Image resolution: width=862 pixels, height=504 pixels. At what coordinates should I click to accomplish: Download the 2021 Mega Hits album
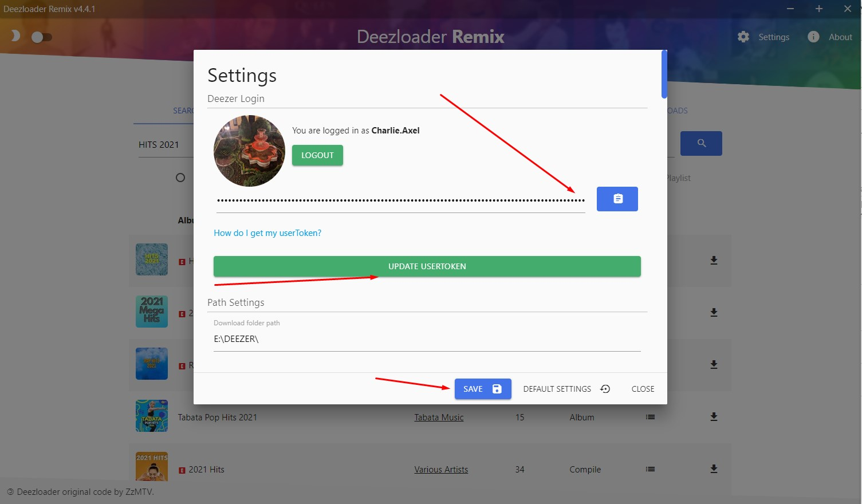coord(714,313)
